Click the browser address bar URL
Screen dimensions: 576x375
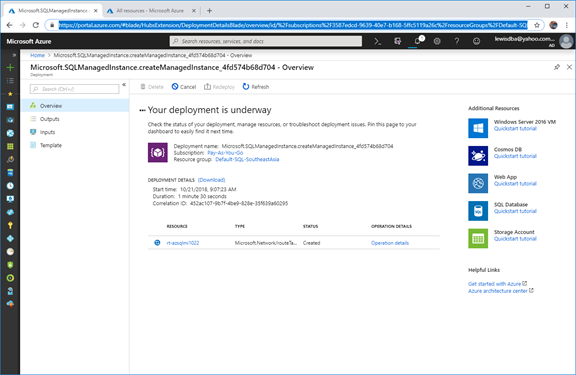click(x=293, y=25)
